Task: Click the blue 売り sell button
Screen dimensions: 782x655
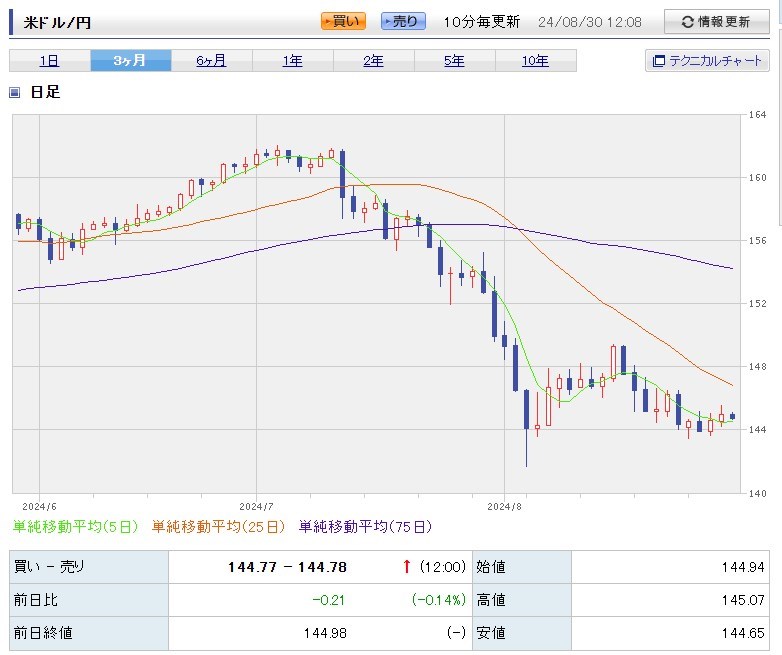Action: 403,21
